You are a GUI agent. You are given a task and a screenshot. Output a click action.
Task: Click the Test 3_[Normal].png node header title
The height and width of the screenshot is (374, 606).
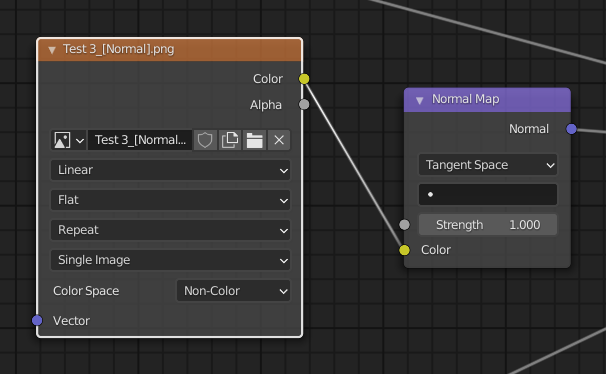coord(118,49)
